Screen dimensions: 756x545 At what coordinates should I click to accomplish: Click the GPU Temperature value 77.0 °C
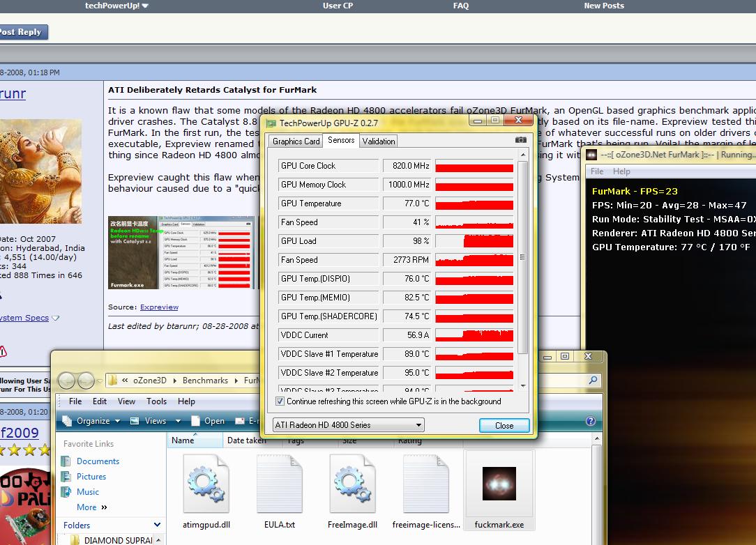[x=407, y=204]
